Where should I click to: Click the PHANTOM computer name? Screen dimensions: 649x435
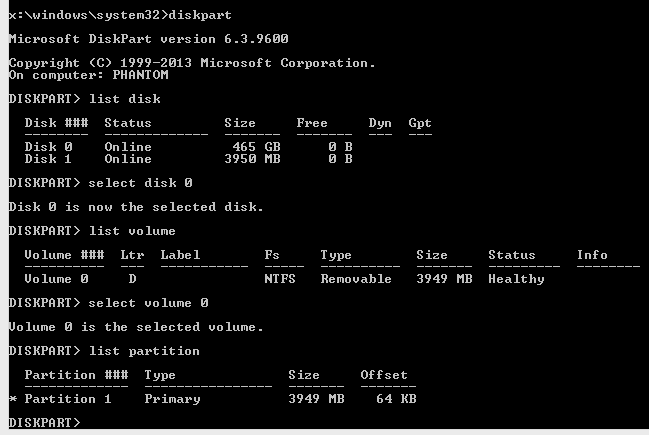coord(141,75)
